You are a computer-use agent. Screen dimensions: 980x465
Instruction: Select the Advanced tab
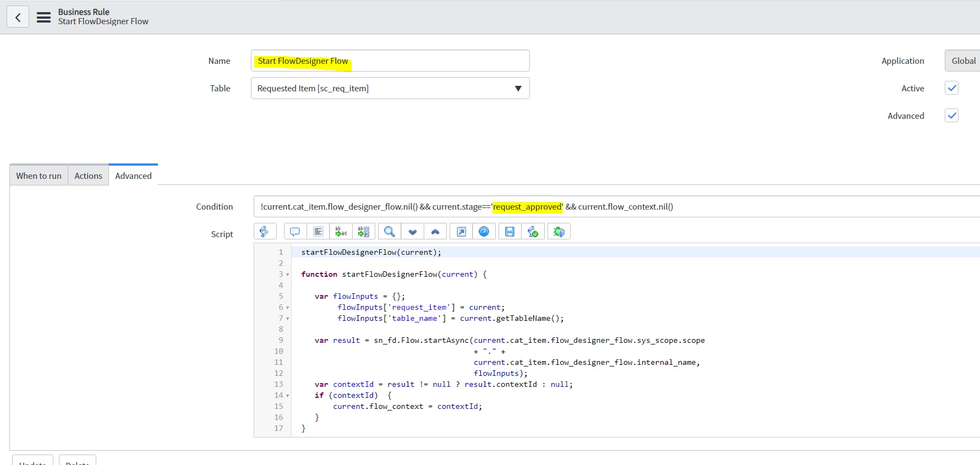coord(133,175)
